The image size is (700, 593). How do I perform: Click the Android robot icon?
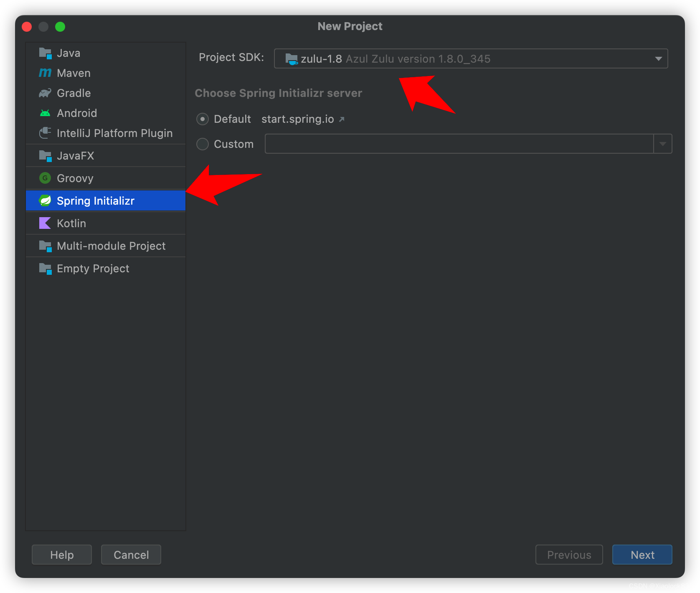(x=45, y=113)
